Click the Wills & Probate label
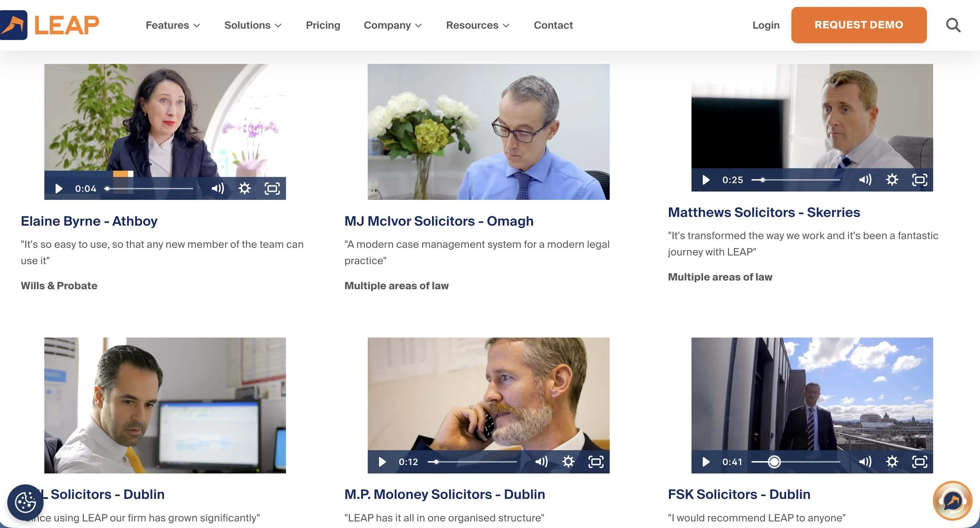This screenshot has height=528, width=980. point(59,286)
